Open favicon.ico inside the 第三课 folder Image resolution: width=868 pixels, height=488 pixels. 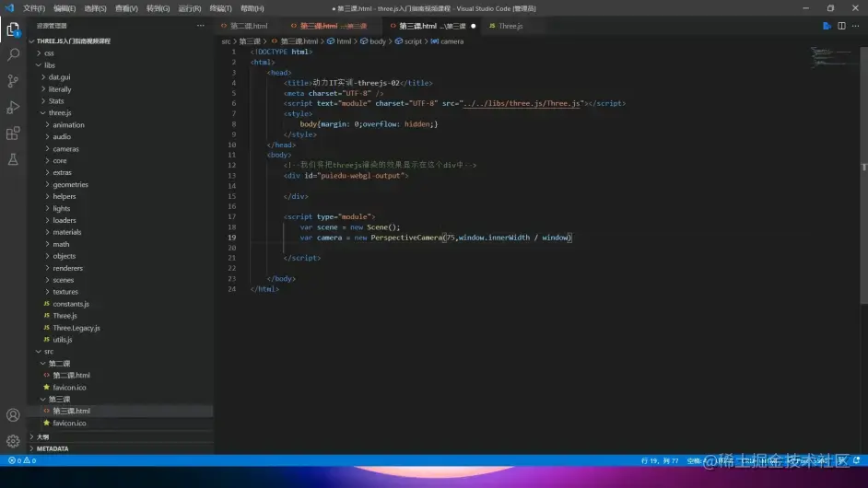tap(69, 423)
